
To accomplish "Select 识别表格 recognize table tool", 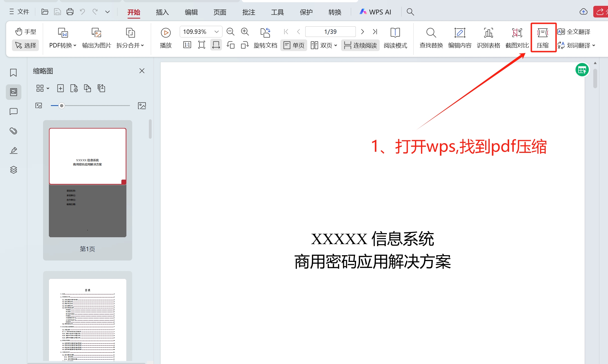I will coord(488,33).
